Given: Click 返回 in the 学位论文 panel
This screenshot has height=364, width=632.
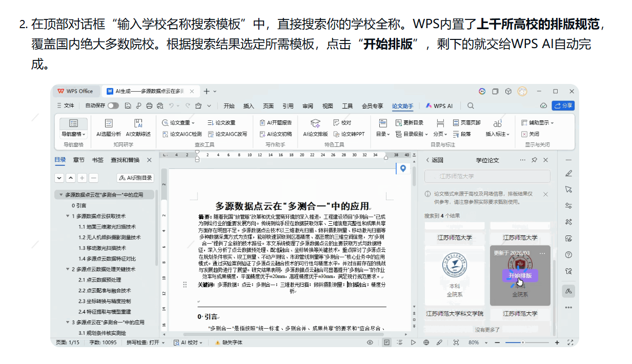Looking at the screenshot, I should pos(434,160).
